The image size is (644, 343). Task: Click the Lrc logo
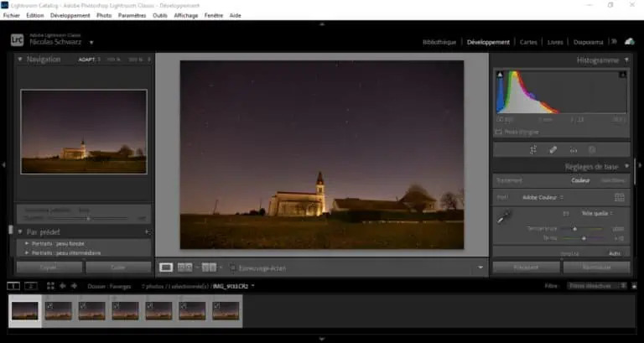pos(18,40)
